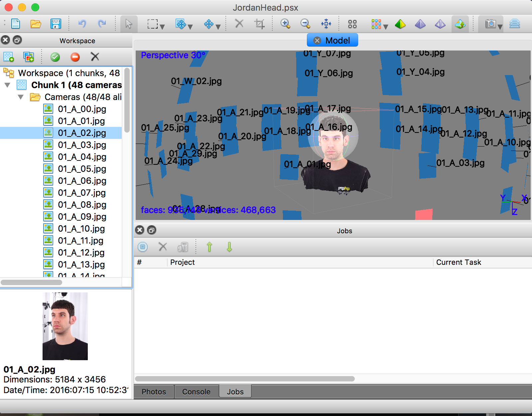Click the 01_A_02.jpg preview thumbnail
The image size is (532, 416).
(x=65, y=326)
